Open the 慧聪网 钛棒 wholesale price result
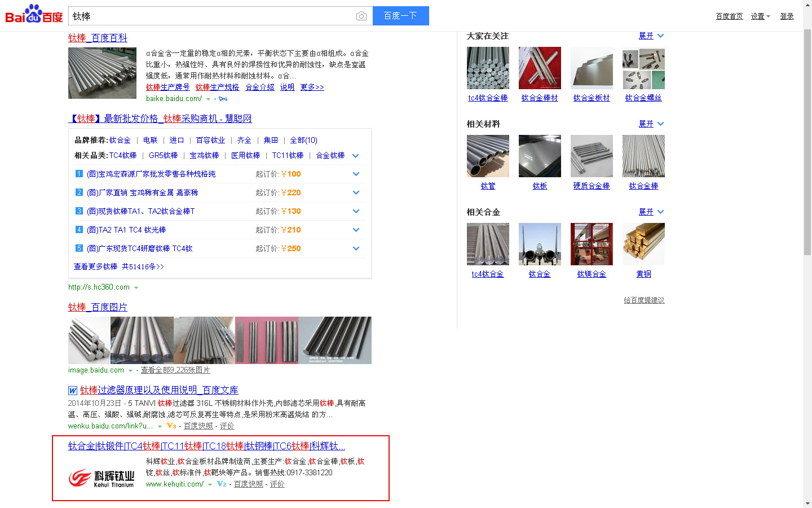Image resolution: width=812 pixels, height=508 pixels. tap(160, 119)
